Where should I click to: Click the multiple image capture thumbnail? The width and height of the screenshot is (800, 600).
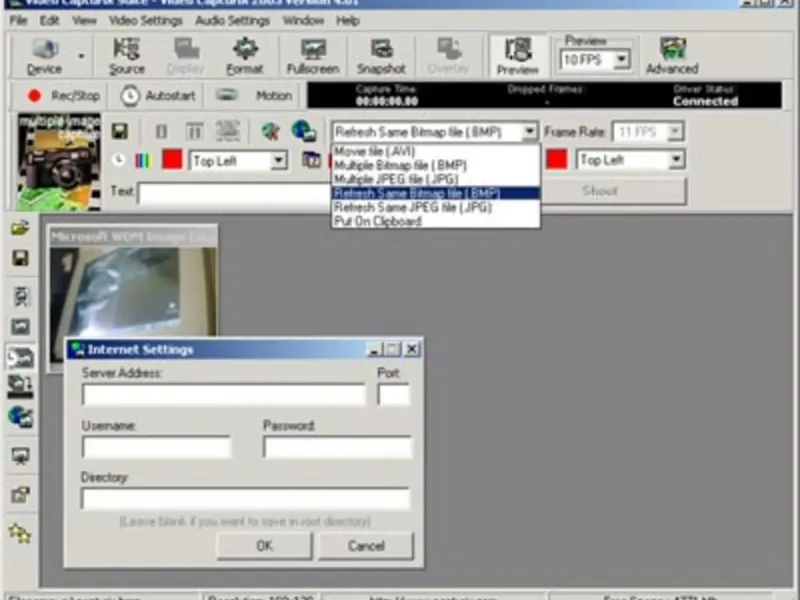point(59,162)
